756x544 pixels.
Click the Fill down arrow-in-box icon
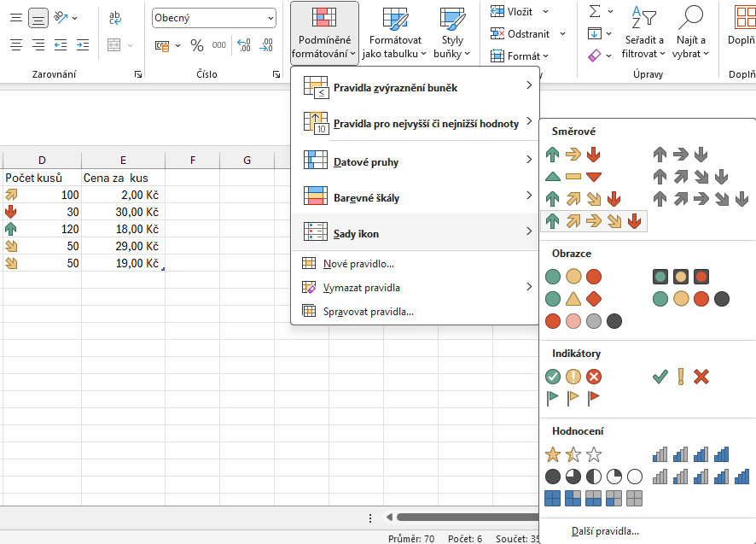coord(594,33)
